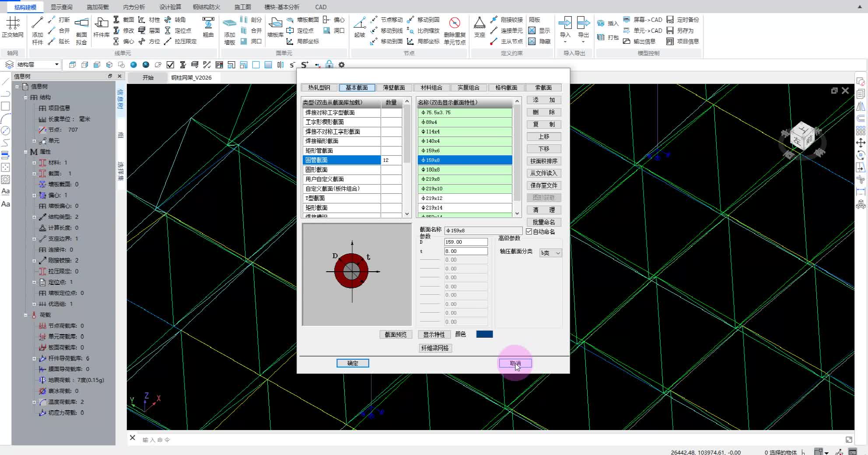Click the 确定 button
The image size is (868, 455).
coord(353,363)
